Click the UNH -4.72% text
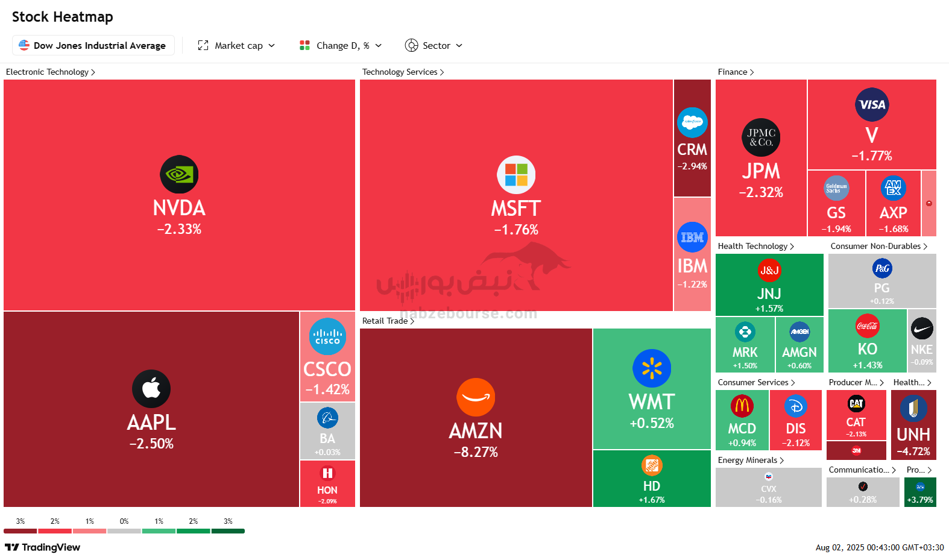Viewport: 949px width, 560px height. (913, 451)
